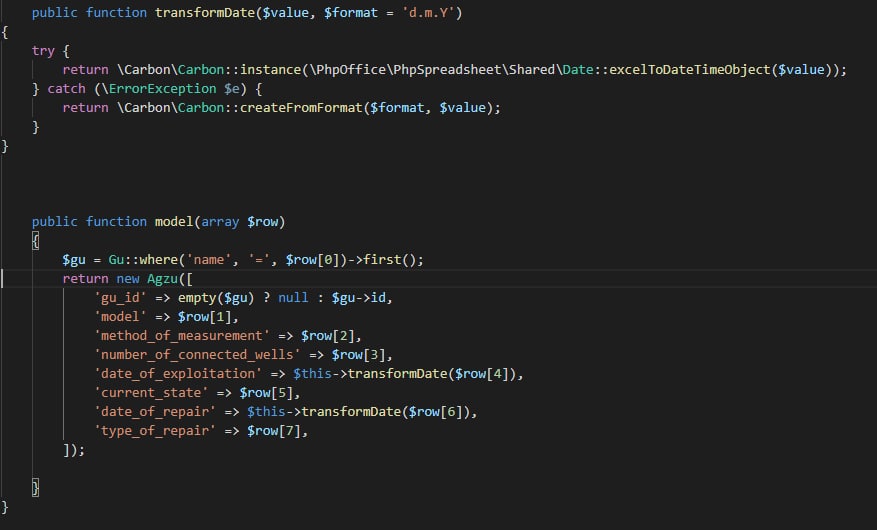Image resolution: width=877 pixels, height=530 pixels.
Task: Click the transformDate function name
Action: 205,13
